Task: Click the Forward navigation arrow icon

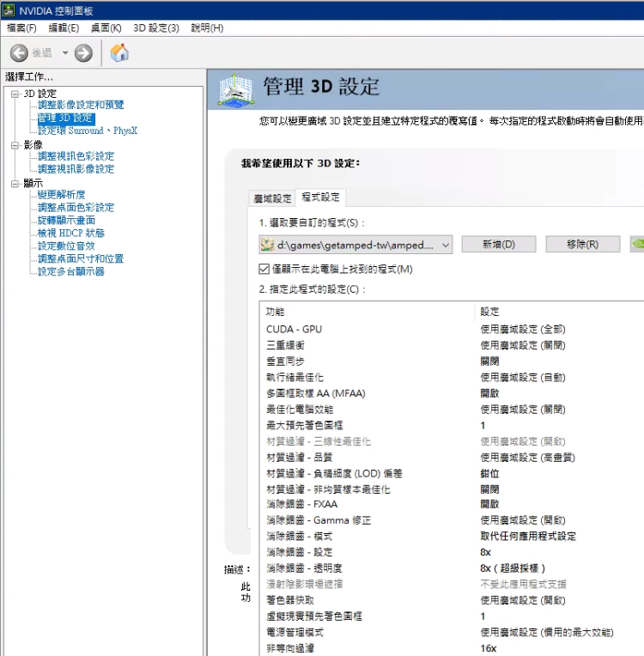Action: [83, 53]
